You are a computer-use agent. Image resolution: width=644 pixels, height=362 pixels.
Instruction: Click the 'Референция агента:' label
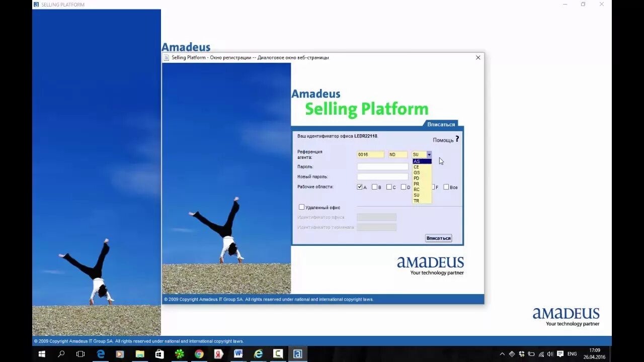310,154
